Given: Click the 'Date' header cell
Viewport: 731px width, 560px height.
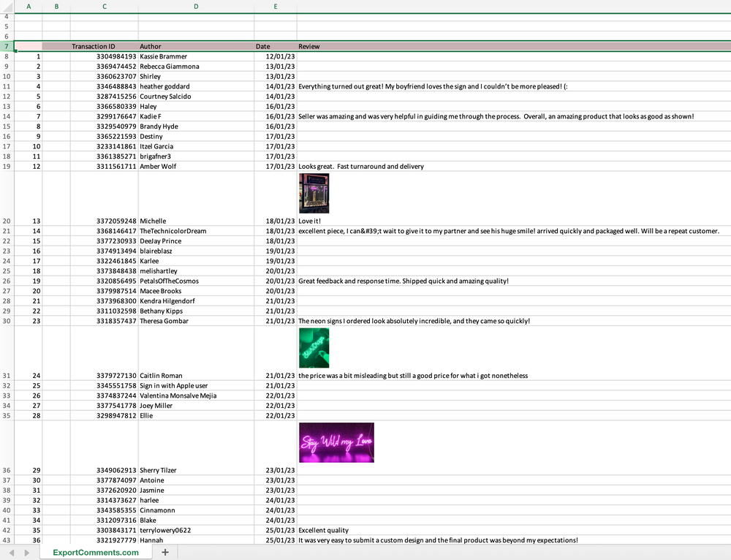Looking at the screenshot, I should (276, 47).
